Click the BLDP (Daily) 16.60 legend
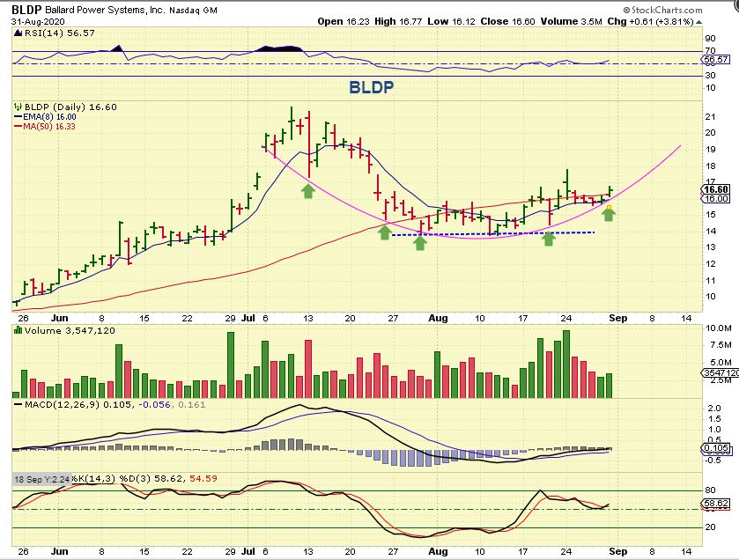The height and width of the screenshot is (560, 739). 70,107
